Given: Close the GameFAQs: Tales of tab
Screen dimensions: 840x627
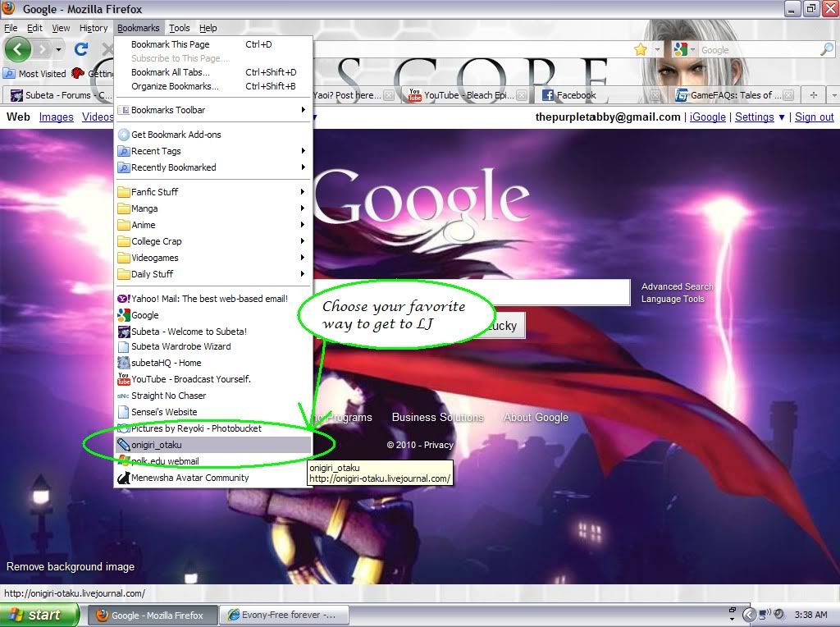Looking at the screenshot, I should (788, 95).
